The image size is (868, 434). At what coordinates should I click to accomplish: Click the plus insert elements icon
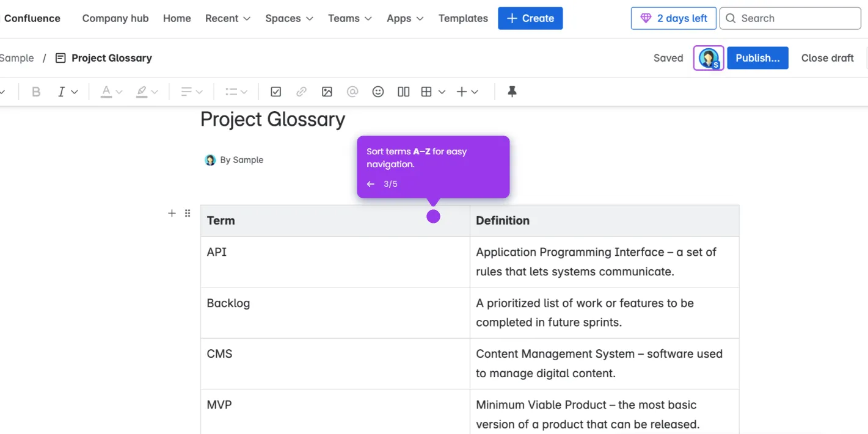click(x=462, y=92)
